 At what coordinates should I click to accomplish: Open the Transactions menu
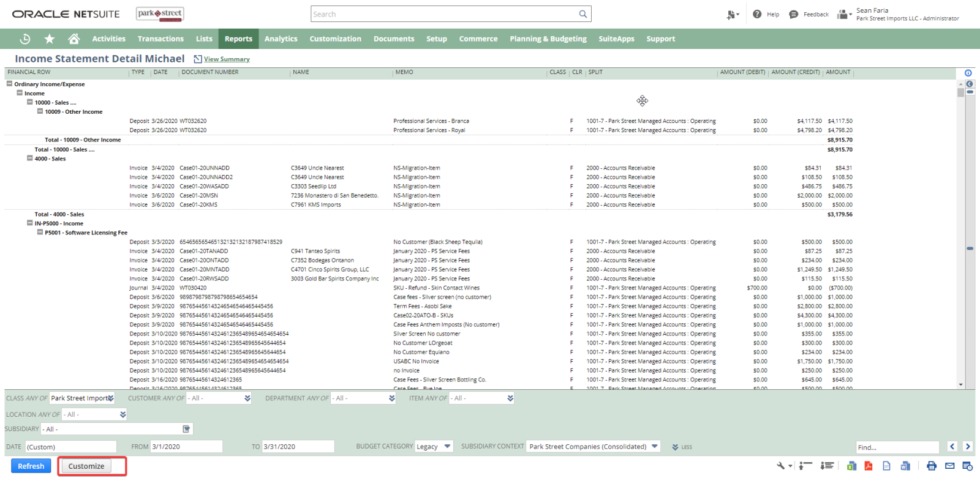[x=160, y=39]
